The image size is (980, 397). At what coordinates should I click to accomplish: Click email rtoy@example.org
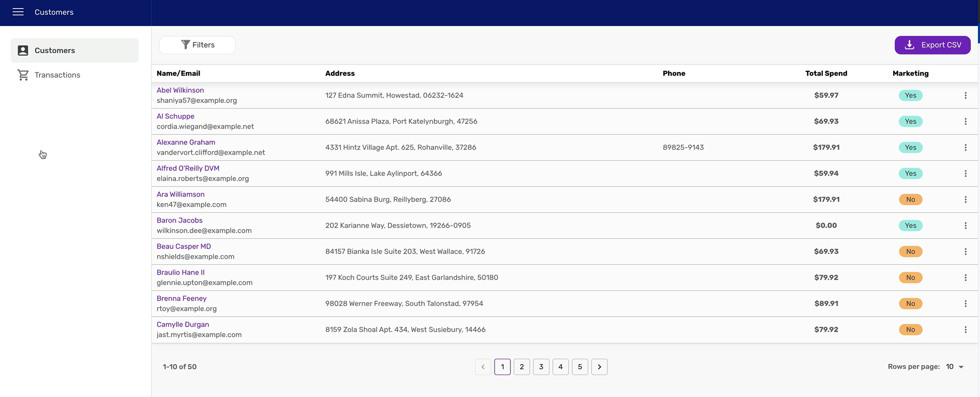pos(187,309)
